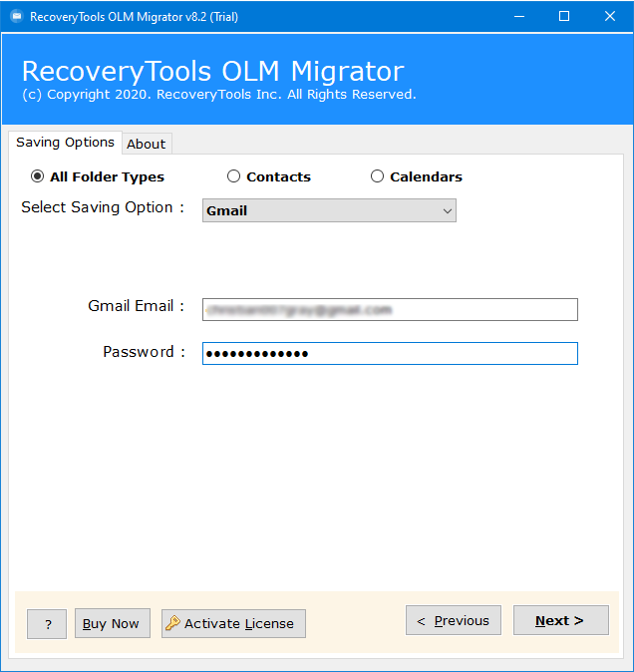Switch to the About tab
This screenshot has width=634, height=672.
147,144
